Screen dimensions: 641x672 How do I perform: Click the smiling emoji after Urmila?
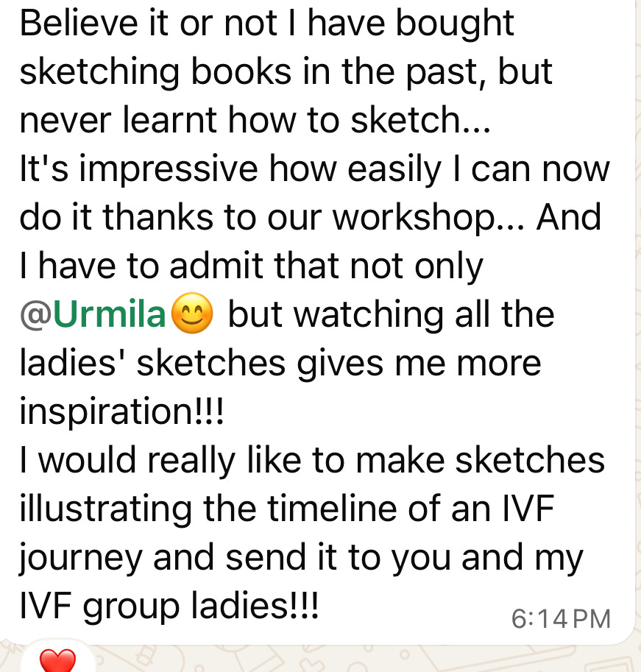click(192, 314)
